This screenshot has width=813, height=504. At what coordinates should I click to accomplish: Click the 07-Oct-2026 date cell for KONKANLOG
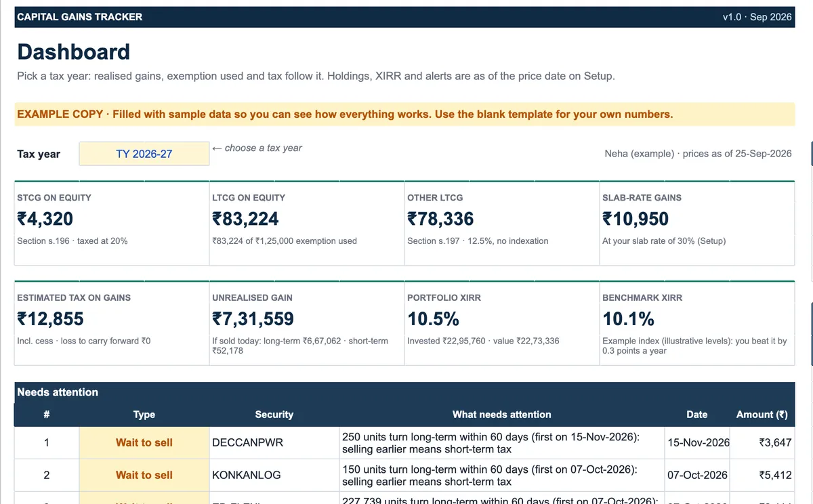[x=698, y=475]
